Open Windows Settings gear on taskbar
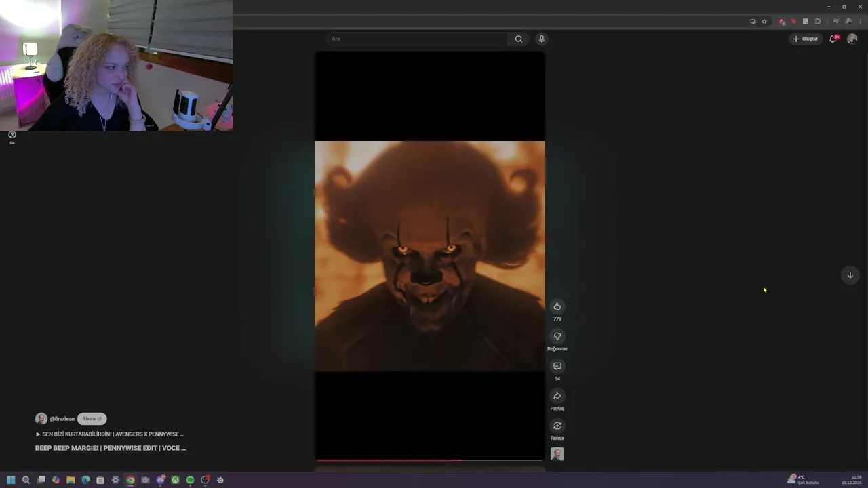 point(115,480)
